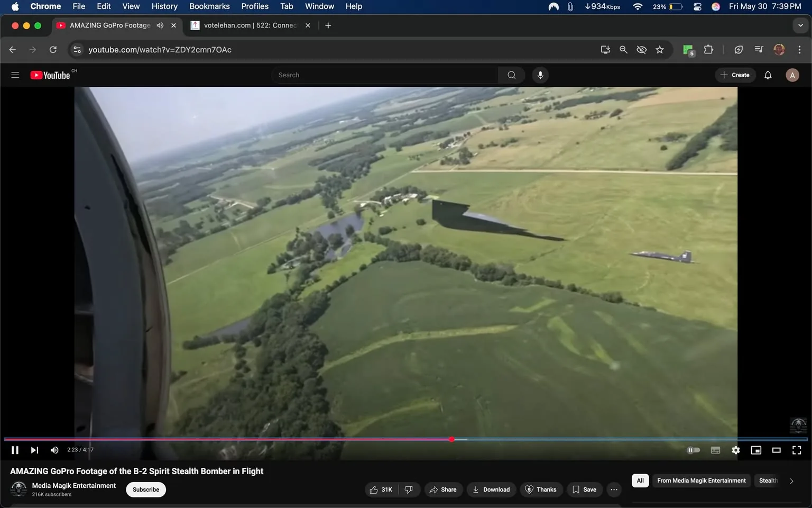This screenshot has width=812, height=508.
Task: Skip to the next video
Action: (34, 450)
